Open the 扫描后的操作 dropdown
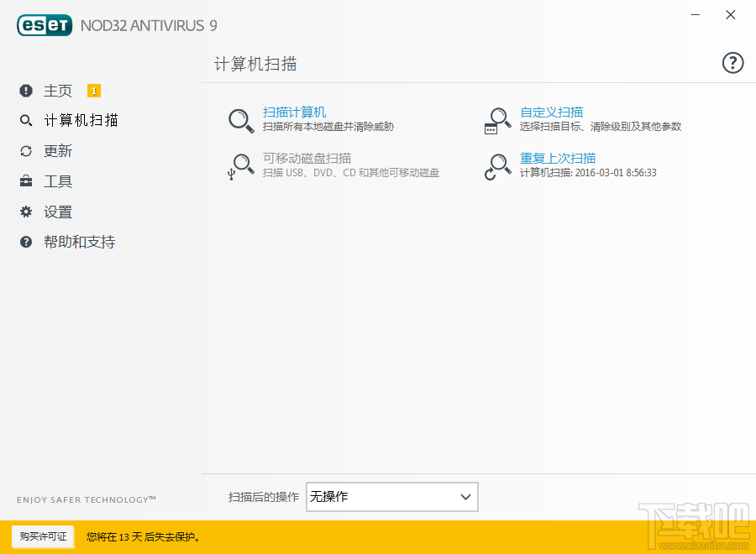This screenshot has height=554, width=756. click(x=391, y=497)
